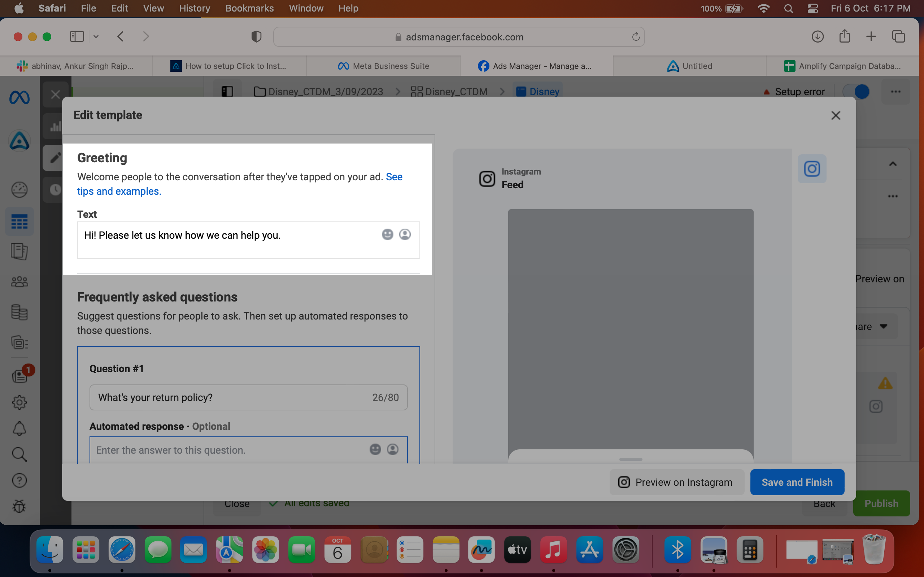This screenshot has height=577, width=924.
Task: Toggle the Disney ad status switch
Action: tap(856, 92)
